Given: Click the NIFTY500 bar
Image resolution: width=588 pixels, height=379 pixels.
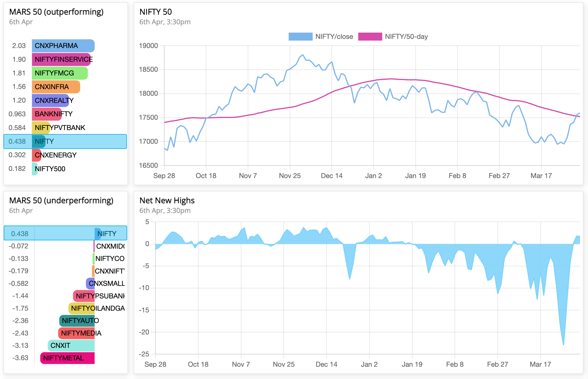Looking at the screenshot, I should pos(35,169).
